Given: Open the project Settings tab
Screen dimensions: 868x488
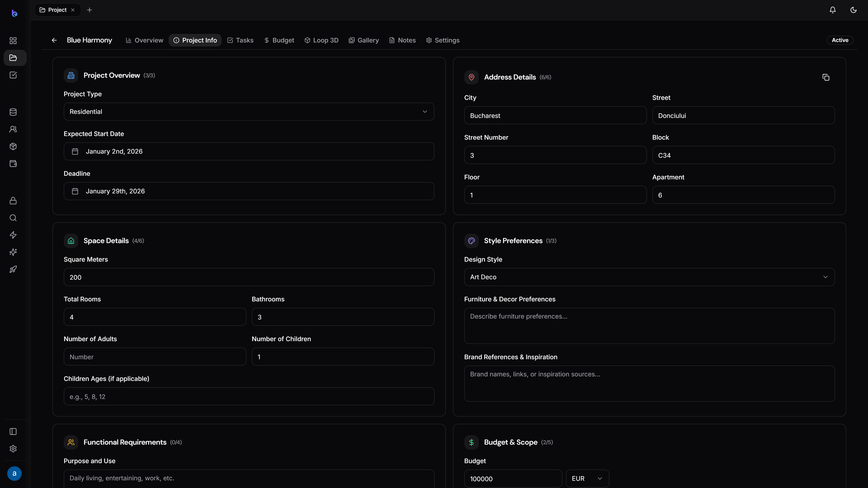Looking at the screenshot, I should point(443,40).
